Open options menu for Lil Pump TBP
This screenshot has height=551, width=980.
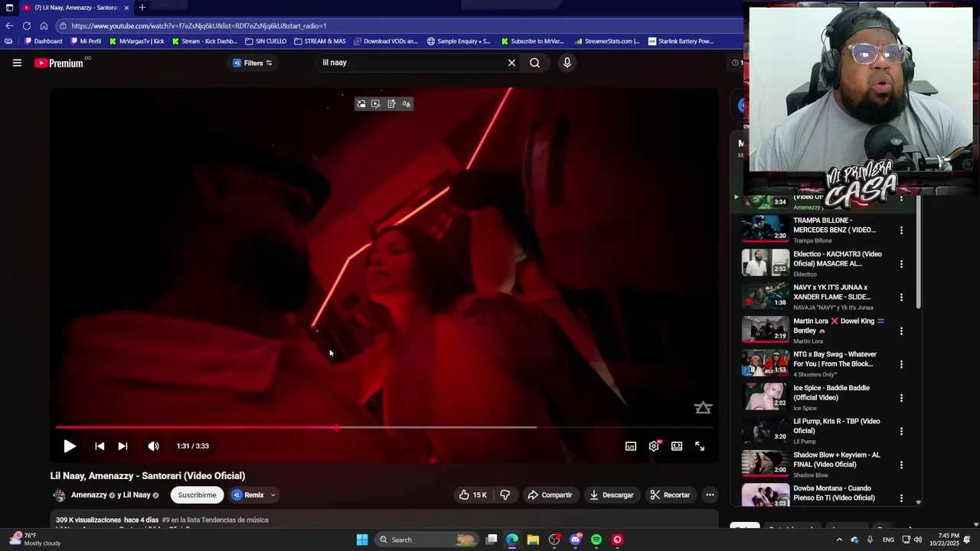click(901, 432)
